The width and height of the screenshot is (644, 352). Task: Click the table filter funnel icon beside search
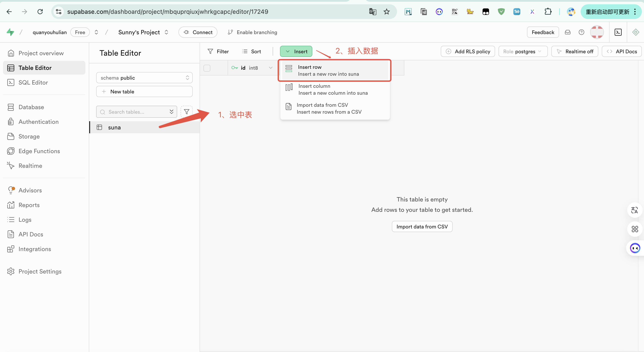pyautogui.click(x=186, y=112)
